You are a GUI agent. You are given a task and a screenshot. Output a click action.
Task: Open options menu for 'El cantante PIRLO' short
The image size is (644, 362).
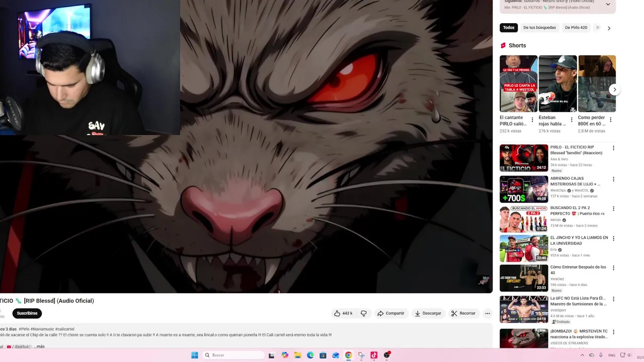(532, 120)
